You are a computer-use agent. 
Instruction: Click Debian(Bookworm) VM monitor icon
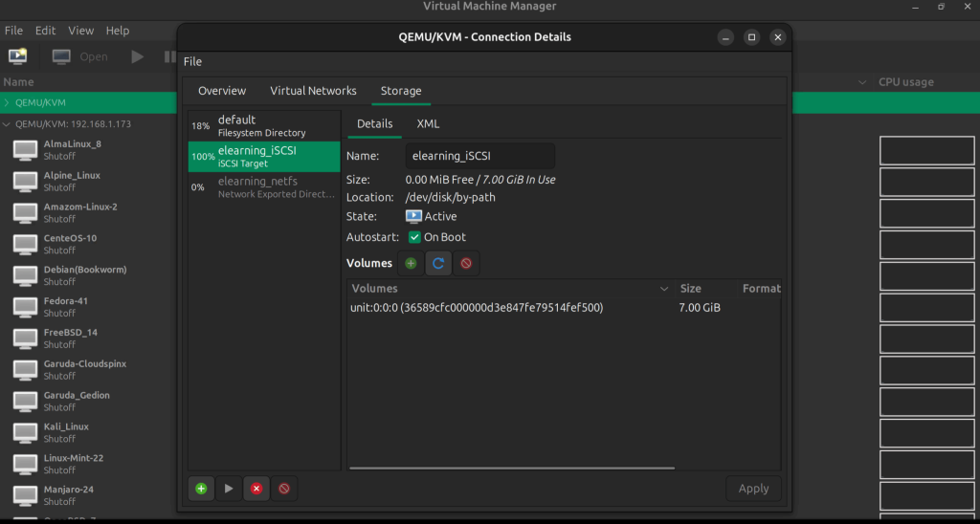(x=26, y=275)
